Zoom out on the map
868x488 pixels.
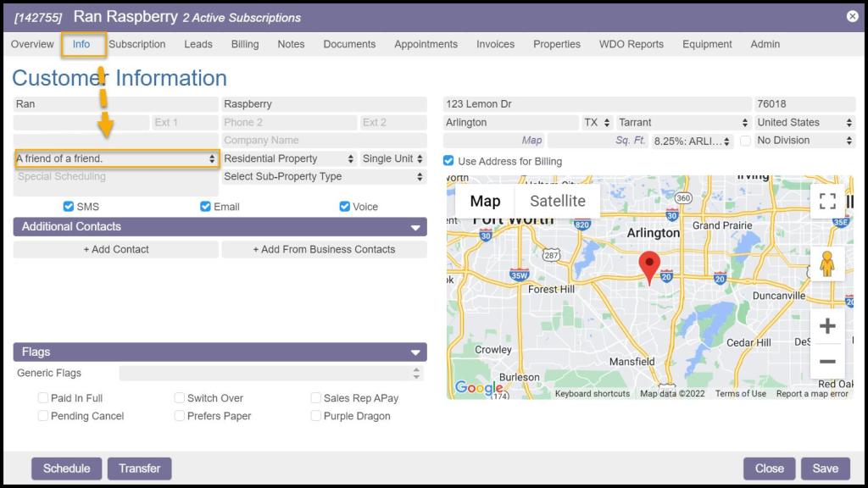click(x=827, y=362)
